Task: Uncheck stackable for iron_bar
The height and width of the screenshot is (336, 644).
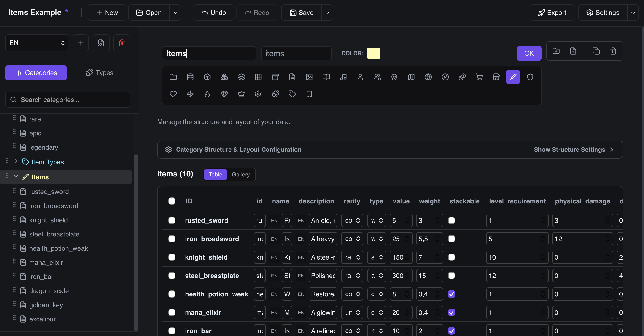Action: pos(452,331)
